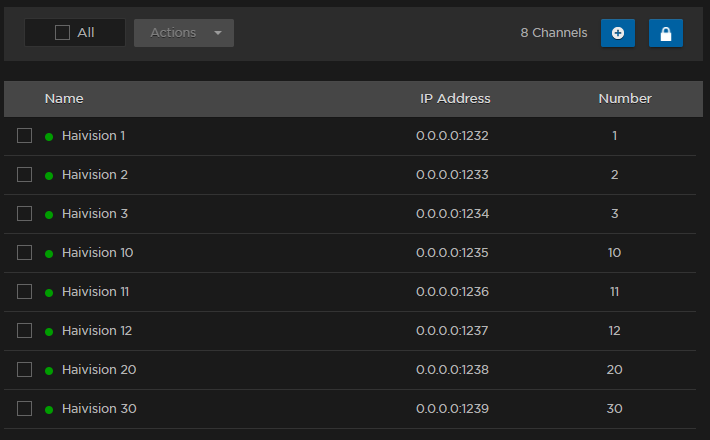710x440 pixels.
Task: Enable the checkbox beside Haivision 11
Action: coord(25,292)
